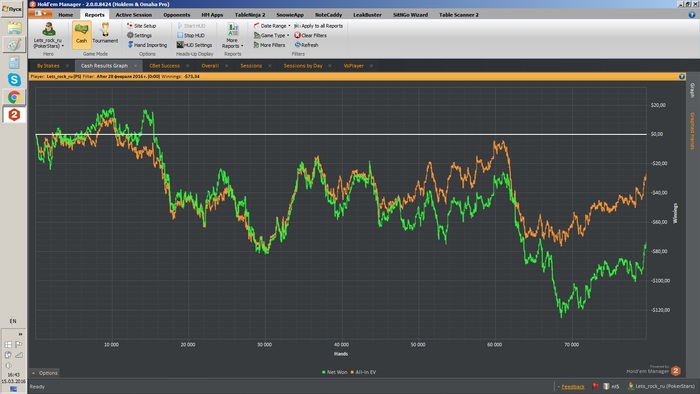
Task: Open Hand Importing option
Action: coord(147,45)
